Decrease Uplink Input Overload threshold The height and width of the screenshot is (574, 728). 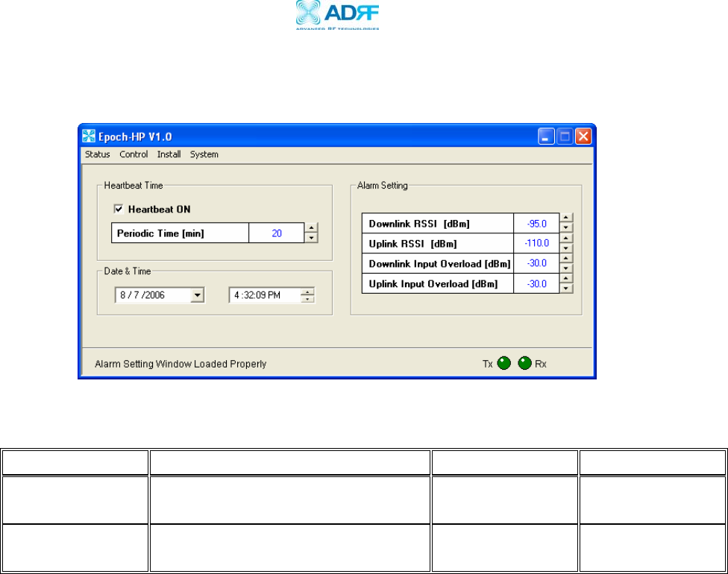click(x=566, y=288)
